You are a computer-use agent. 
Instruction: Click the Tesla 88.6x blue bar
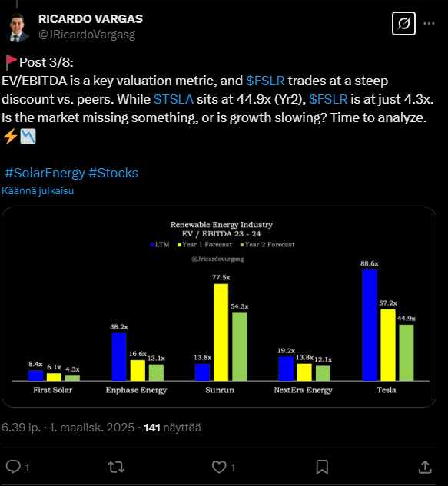point(370,325)
